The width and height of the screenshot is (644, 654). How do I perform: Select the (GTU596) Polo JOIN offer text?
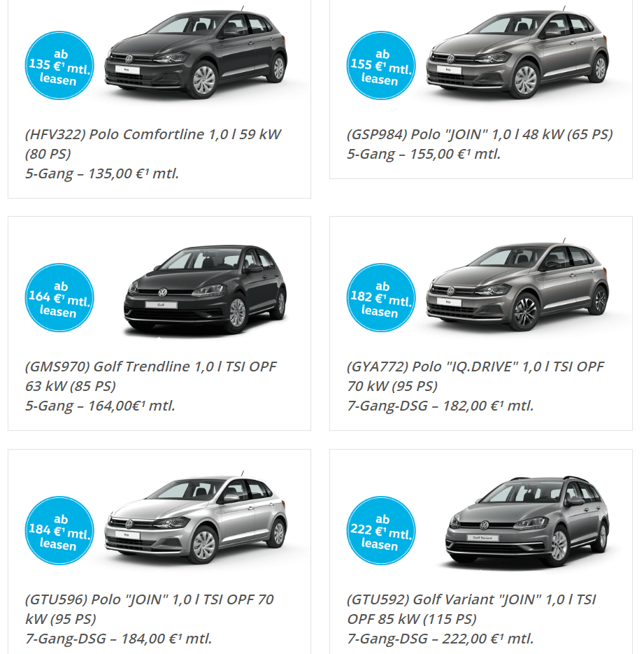150,619
